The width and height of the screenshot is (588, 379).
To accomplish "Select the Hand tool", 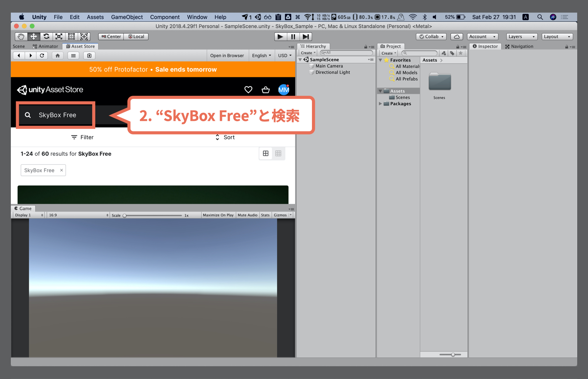I will point(21,36).
